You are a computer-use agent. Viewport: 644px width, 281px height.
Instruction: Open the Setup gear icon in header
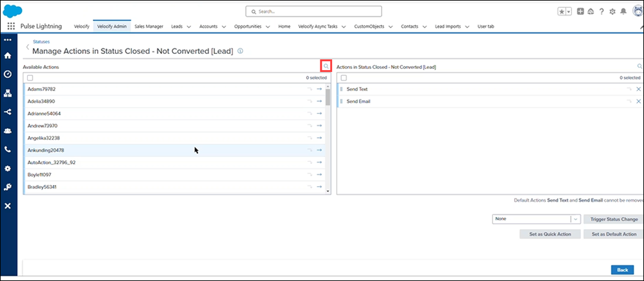click(612, 12)
